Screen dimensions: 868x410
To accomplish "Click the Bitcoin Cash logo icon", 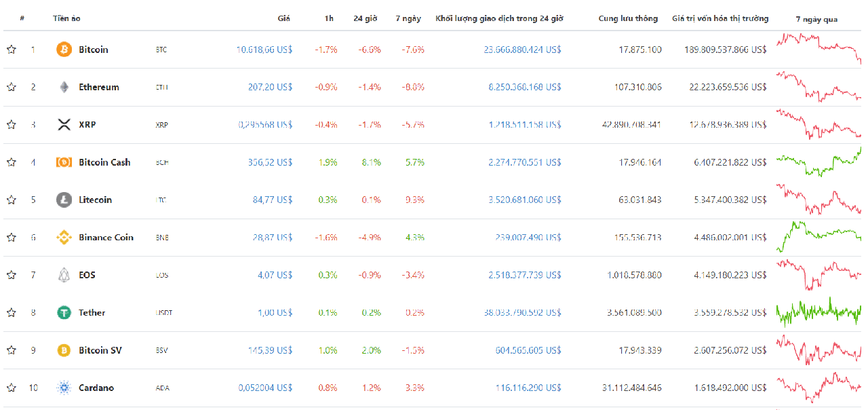I will (64, 162).
